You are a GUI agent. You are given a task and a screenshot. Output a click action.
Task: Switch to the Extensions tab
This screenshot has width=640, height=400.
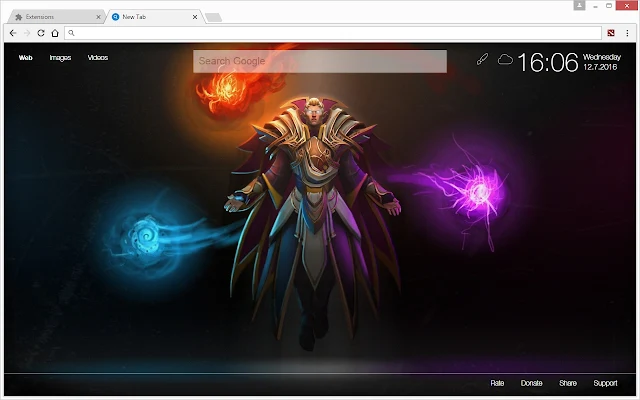[x=57, y=17]
